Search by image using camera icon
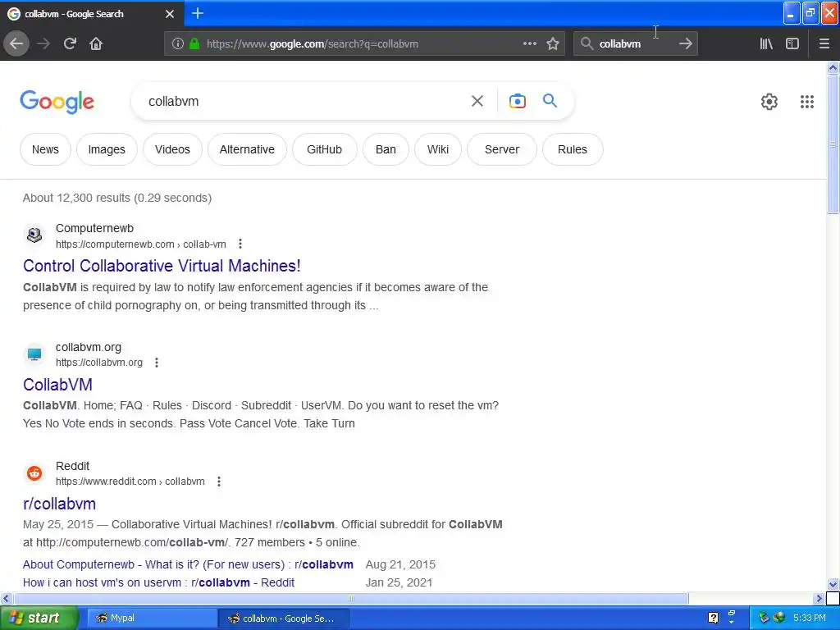Viewport: 840px width, 630px height. pos(517,101)
